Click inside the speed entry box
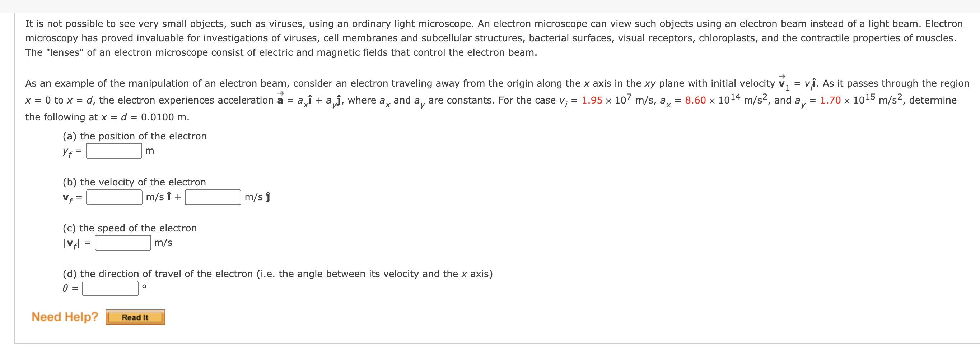 click(x=122, y=243)
